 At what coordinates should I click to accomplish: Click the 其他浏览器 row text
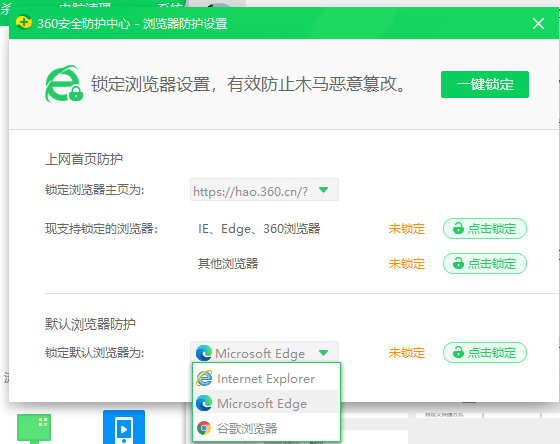click(228, 264)
